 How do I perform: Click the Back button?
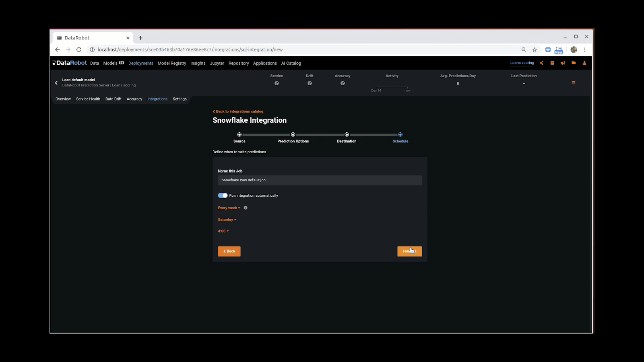(229, 251)
